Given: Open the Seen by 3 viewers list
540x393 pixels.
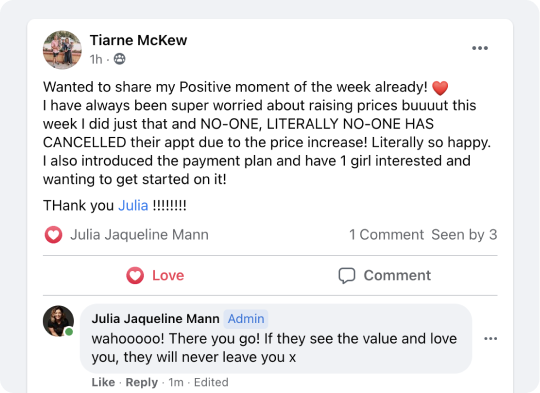Looking at the screenshot, I should click(x=464, y=235).
